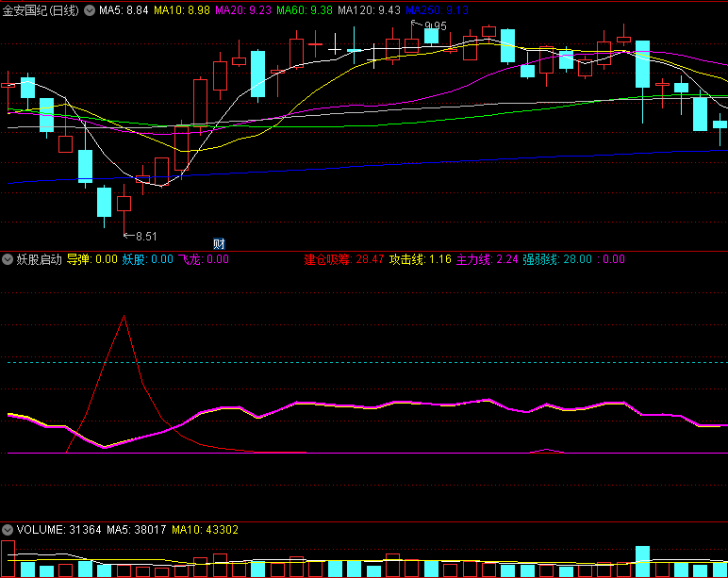This screenshot has width=728, height=578.
Task: Click the 妖股: 0.00 value
Action: [148, 259]
